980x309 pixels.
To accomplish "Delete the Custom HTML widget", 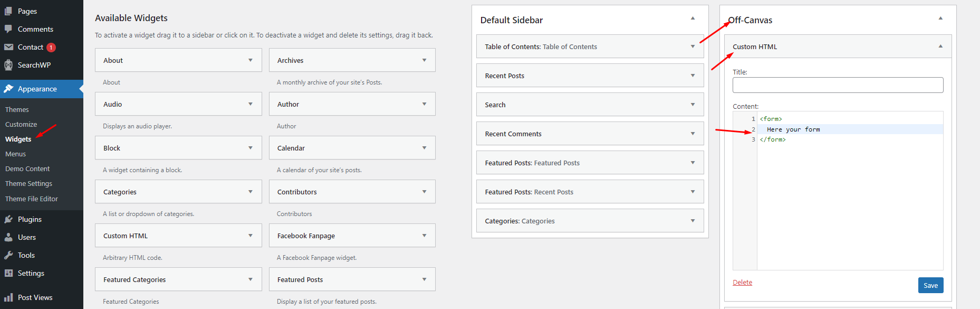I will 742,282.
